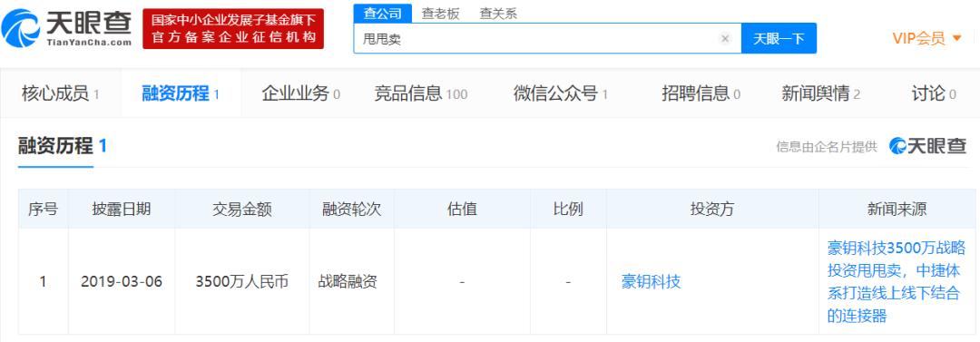Click the 3500万人民币 amount cell
980x342 pixels.
pos(242,281)
